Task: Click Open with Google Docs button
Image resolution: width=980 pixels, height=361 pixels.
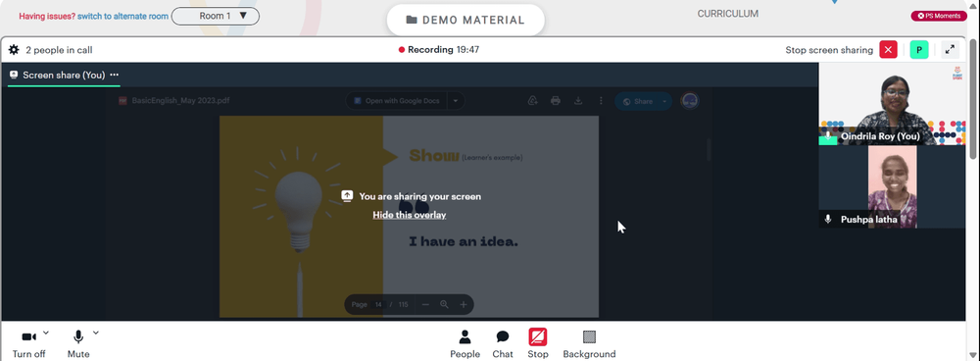Action: (397, 101)
